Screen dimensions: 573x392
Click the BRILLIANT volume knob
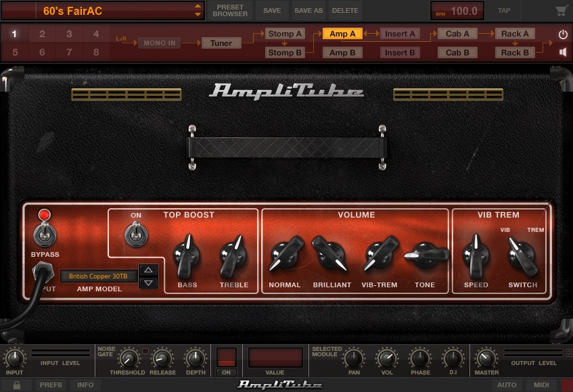(331, 253)
